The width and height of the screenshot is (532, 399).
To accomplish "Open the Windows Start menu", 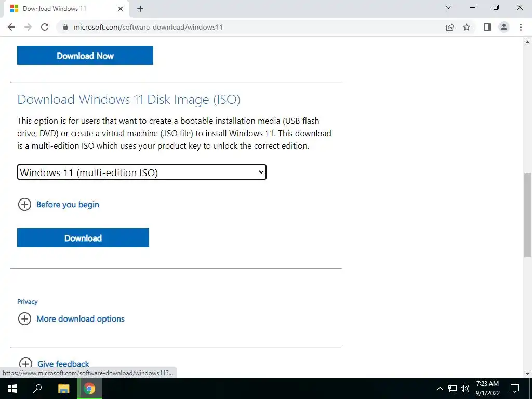I will point(12,389).
